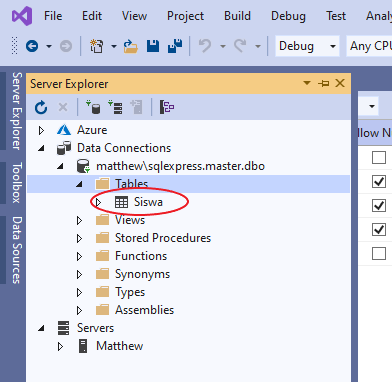Click the Navigate Backward arrow icon
The image size is (392, 382).
(32, 46)
